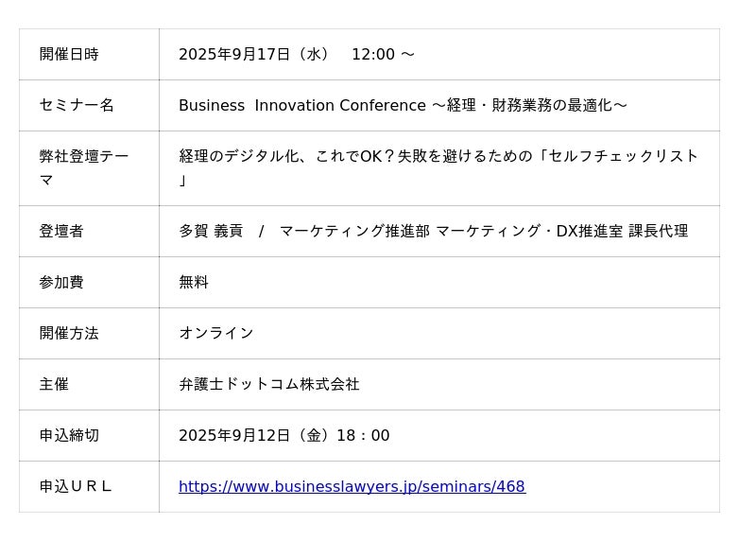Click the 参加費 label cell
The image size is (756, 541).
pos(61,282)
